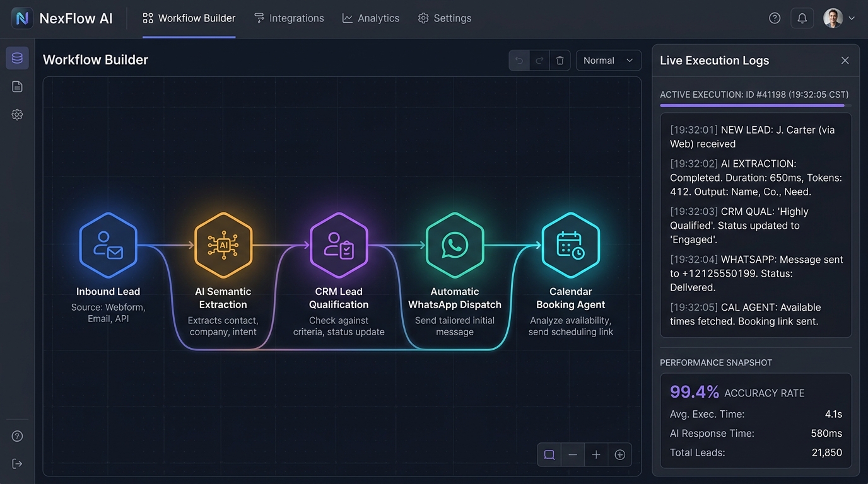Expand the profile menu chevron
The width and height of the screenshot is (868, 484).
coord(852,18)
